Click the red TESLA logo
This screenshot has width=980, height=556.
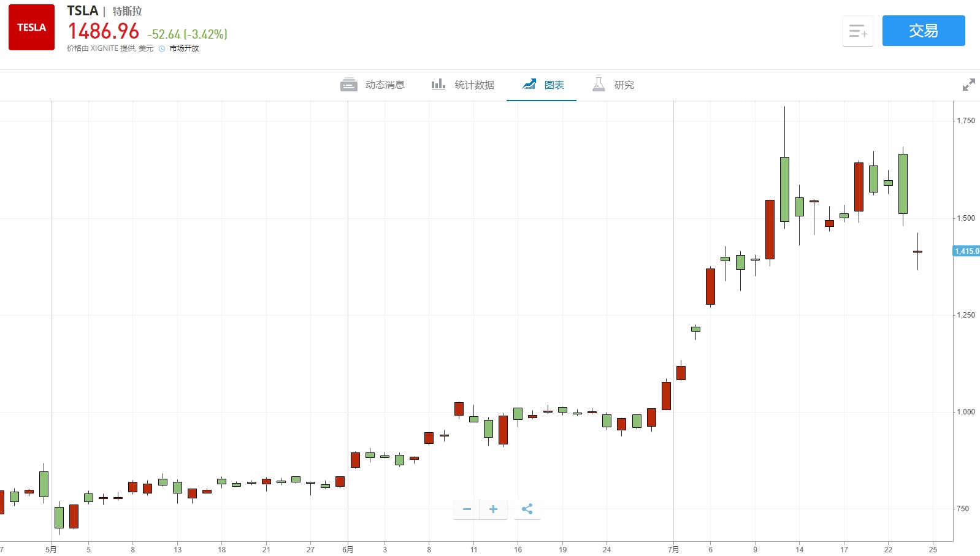[31, 28]
